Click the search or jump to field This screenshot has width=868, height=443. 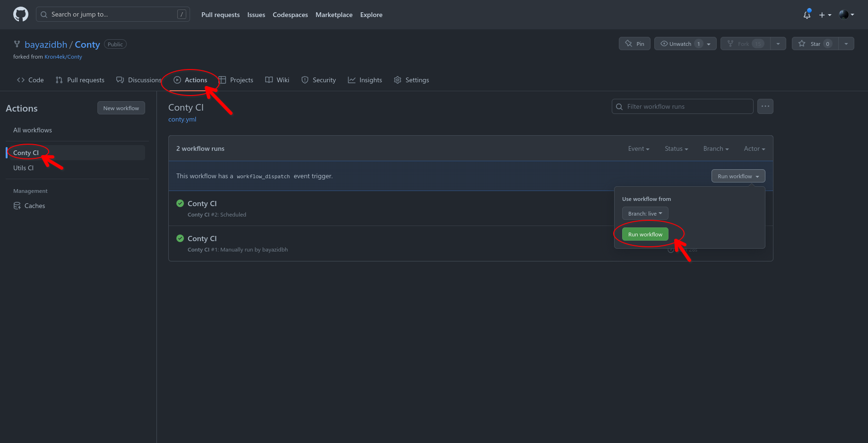[113, 14]
